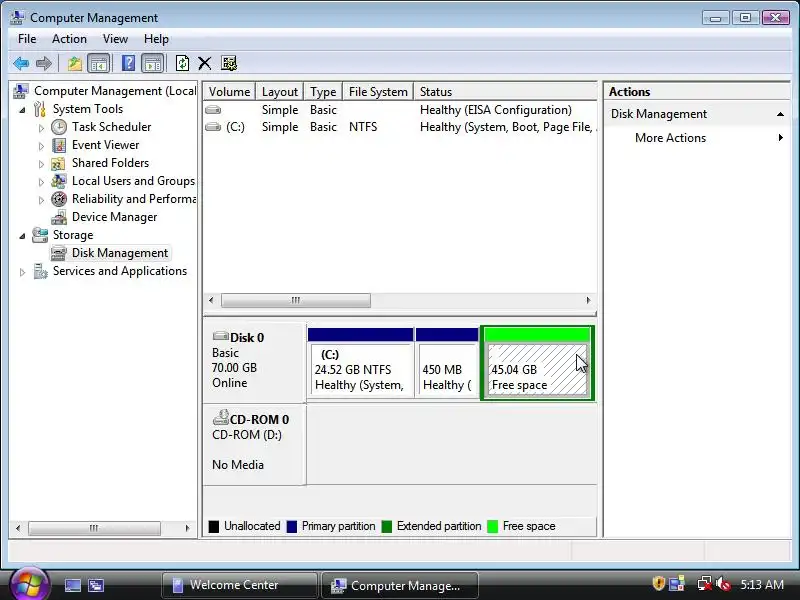Select Computer Management (Local) root node

click(x=115, y=91)
